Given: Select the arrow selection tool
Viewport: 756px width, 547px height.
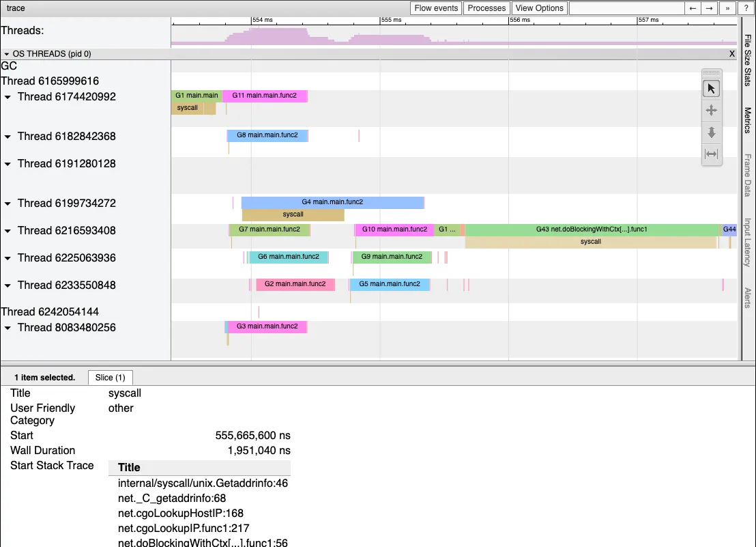Looking at the screenshot, I should tap(711, 89).
